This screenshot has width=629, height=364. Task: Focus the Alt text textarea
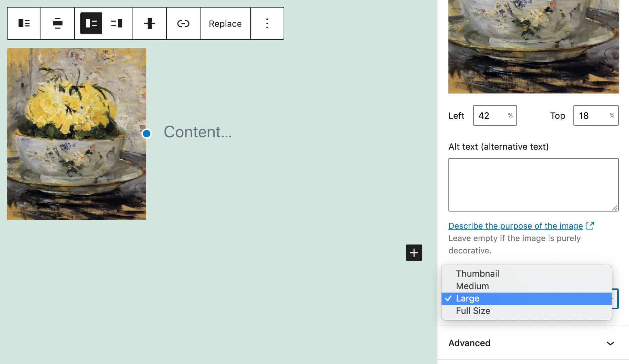[533, 185]
